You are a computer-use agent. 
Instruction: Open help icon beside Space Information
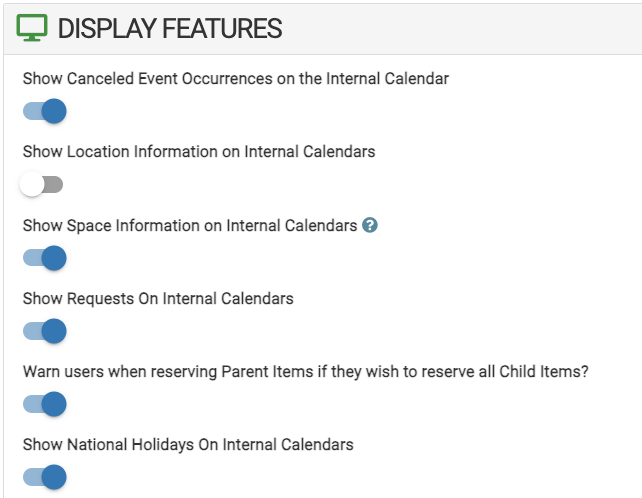[370, 226]
